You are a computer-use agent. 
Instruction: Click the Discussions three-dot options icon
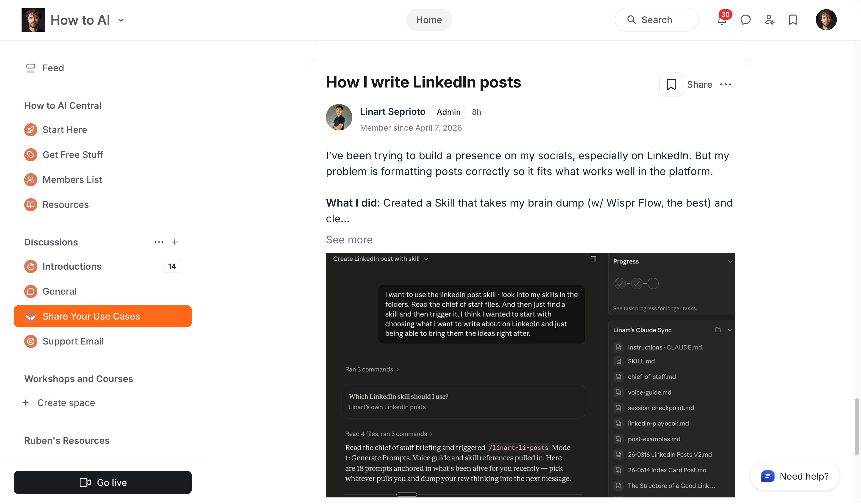pos(159,242)
